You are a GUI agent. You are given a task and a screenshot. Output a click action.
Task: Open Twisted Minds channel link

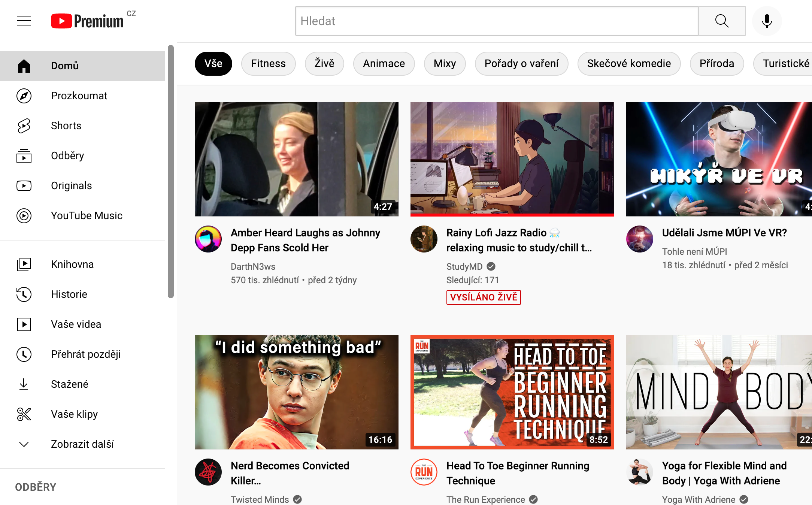(x=260, y=499)
